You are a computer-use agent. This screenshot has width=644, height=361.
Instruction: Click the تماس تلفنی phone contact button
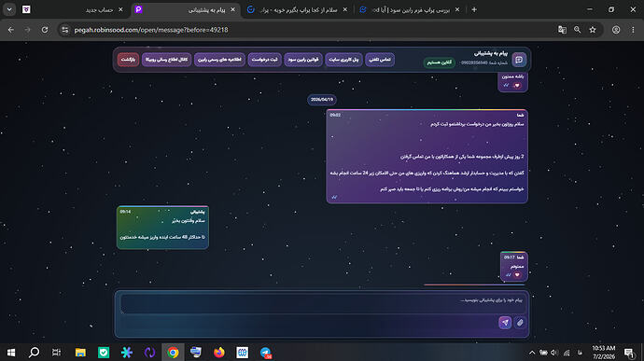[x=380, y=60]
